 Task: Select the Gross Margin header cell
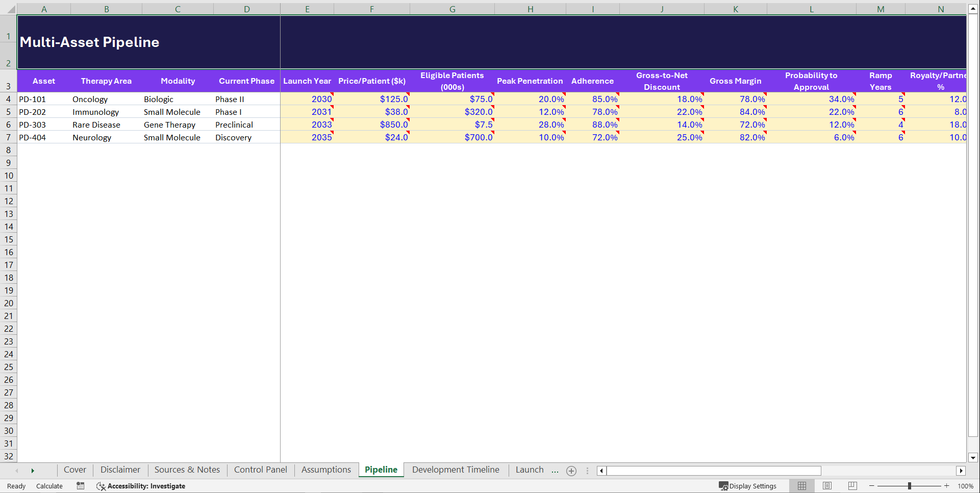pos(736,81)
